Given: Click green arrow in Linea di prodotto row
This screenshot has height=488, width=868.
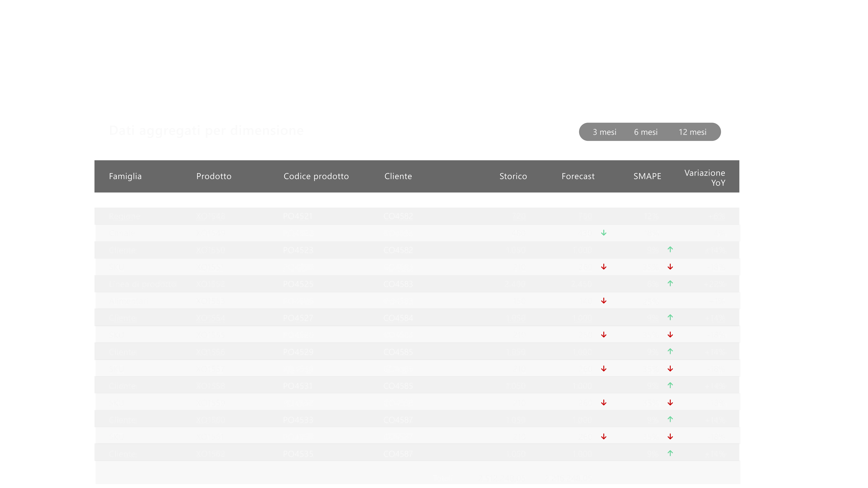Looking at the screenshot, I should click(670, 283).
